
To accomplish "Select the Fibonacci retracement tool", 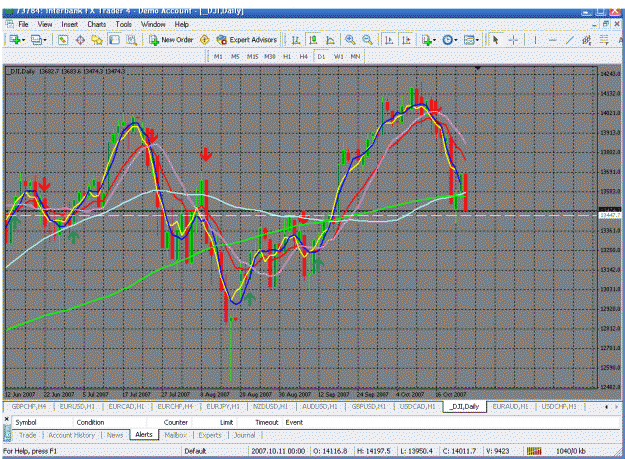I will 604,40.
